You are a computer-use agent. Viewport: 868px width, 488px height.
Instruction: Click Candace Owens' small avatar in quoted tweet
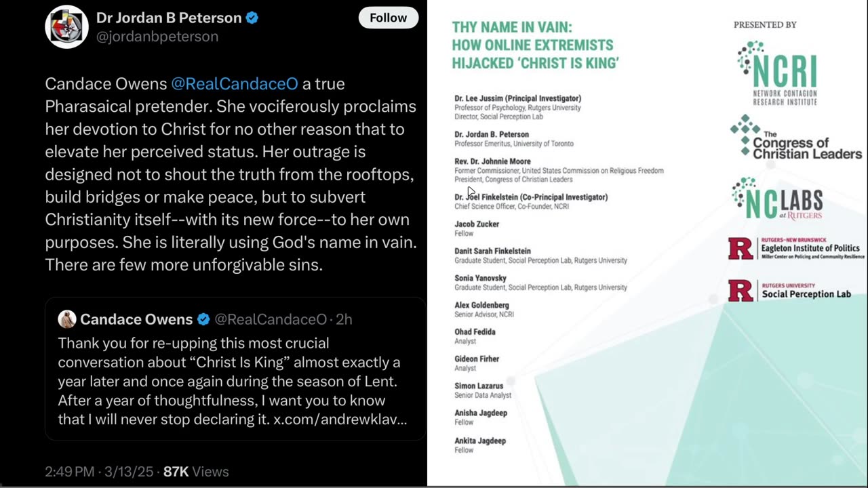coord(67,319)
